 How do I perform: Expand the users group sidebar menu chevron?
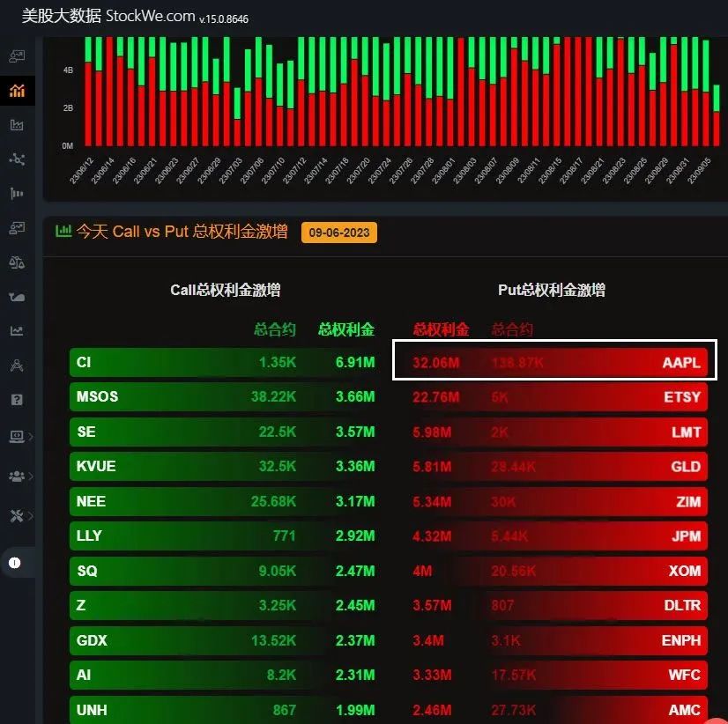point(31,477)
